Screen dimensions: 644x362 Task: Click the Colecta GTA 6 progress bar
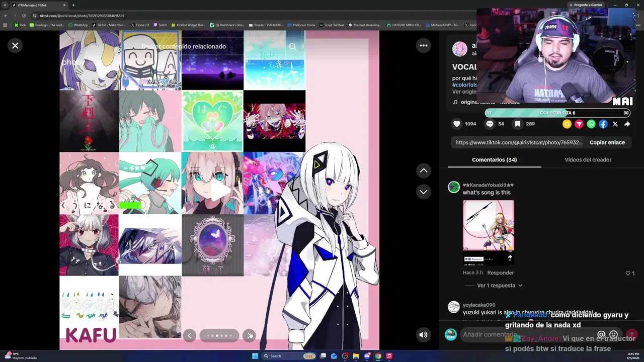557,113
